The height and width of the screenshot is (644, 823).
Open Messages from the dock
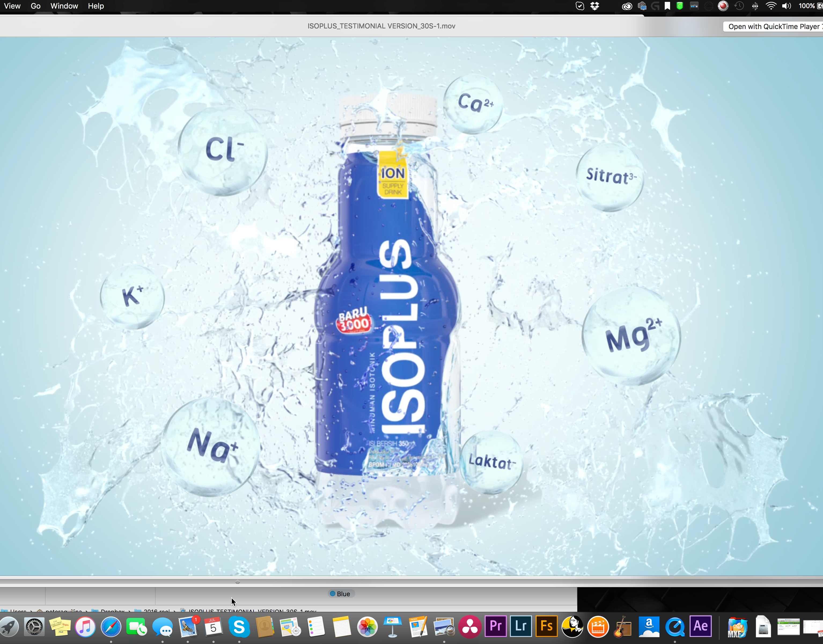[162, 627]
